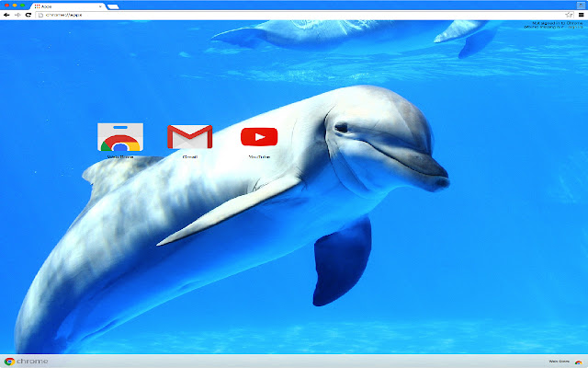Screen dimensions: 588x368
Task: Maximize the window with the green button
Action: 22,6
